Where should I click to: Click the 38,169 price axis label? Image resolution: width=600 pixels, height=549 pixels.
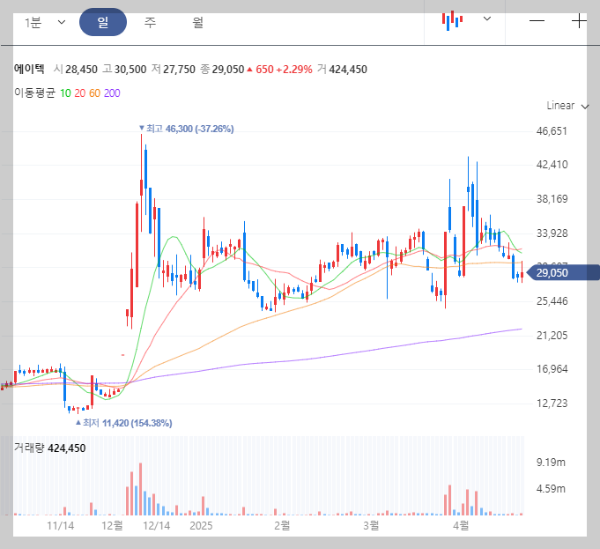click(552, 199)
